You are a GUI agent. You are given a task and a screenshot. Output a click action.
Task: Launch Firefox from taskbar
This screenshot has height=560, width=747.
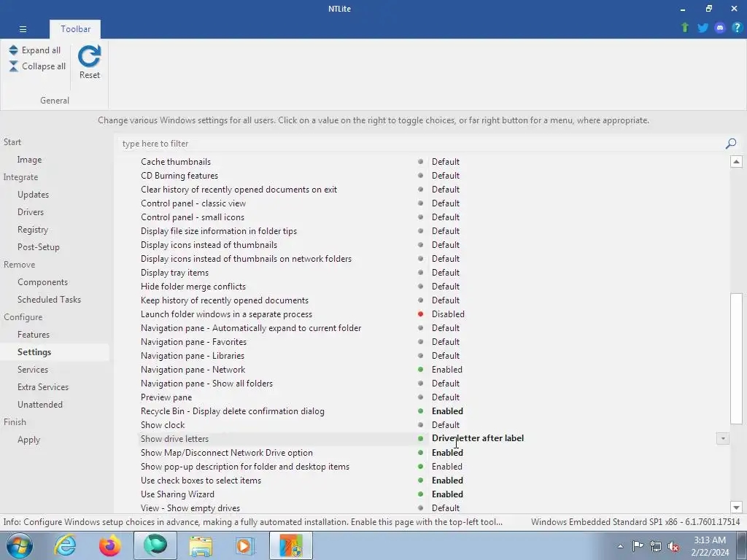click(x=110, y=545)
